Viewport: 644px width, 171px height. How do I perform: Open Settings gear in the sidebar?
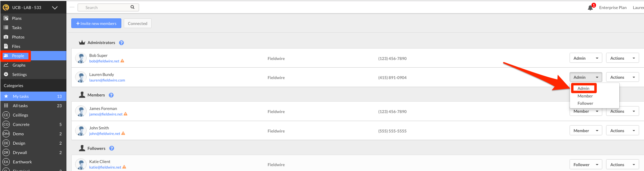(6, 74)
